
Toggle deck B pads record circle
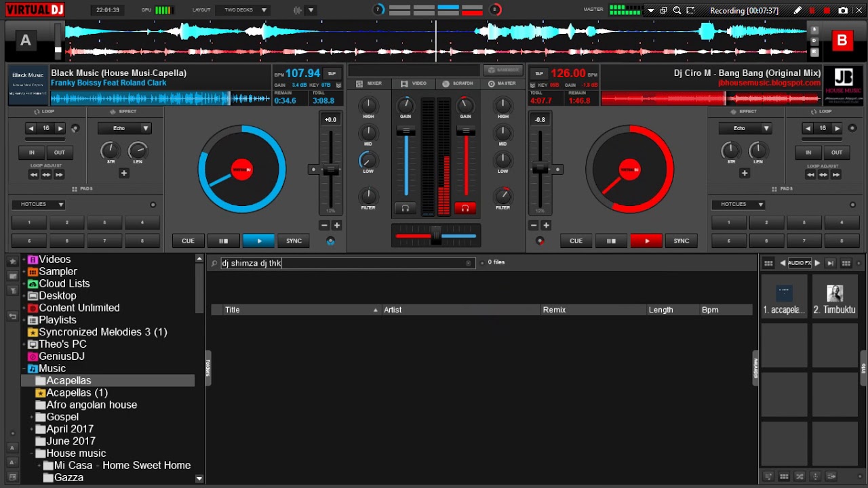pos(853,205)
